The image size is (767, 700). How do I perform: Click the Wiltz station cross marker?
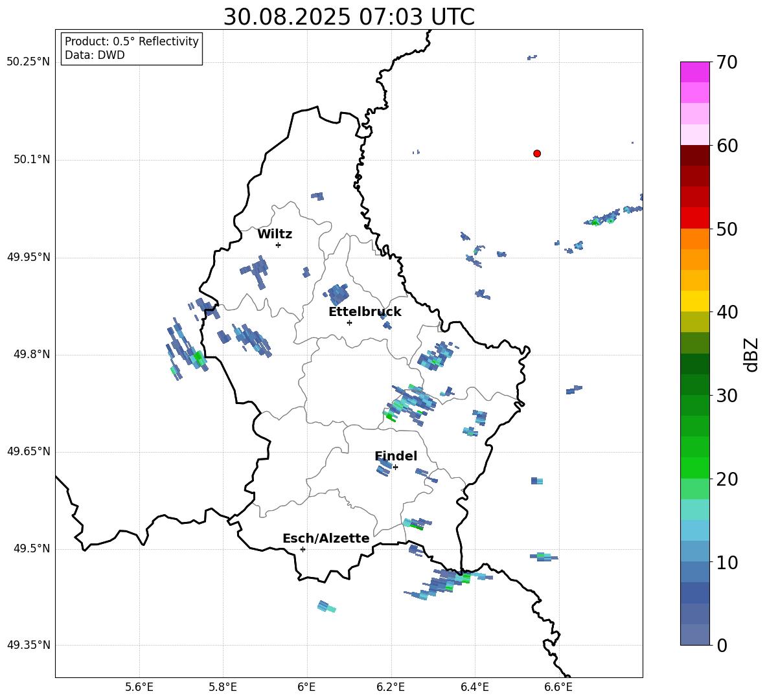tap(278, 245)
